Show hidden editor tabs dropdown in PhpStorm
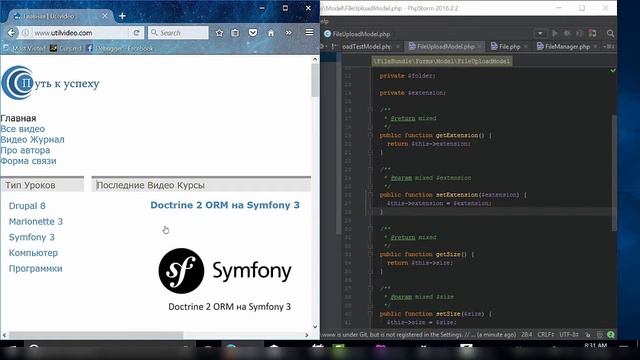The width and height of the screenshot is (640, 360). point(610,47)
